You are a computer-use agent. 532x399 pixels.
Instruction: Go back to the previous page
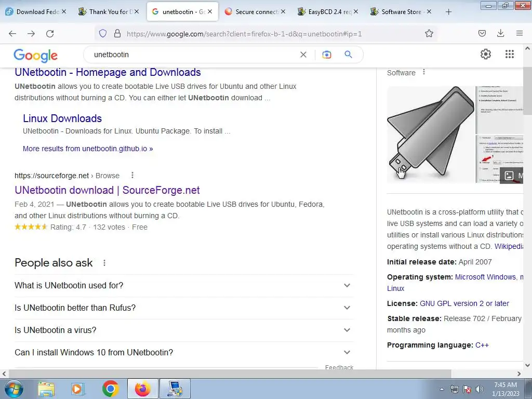[12, 34]
